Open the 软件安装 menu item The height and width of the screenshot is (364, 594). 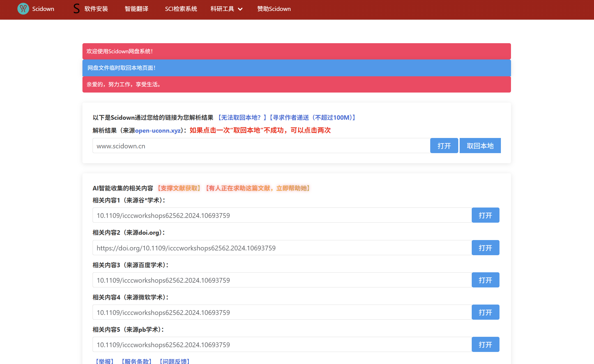click(96, 9)
